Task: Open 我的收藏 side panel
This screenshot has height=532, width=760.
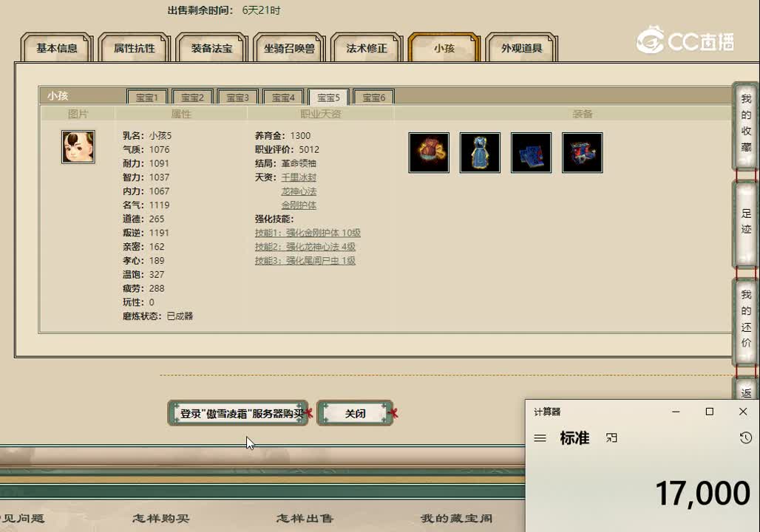Action: (746, 125)
